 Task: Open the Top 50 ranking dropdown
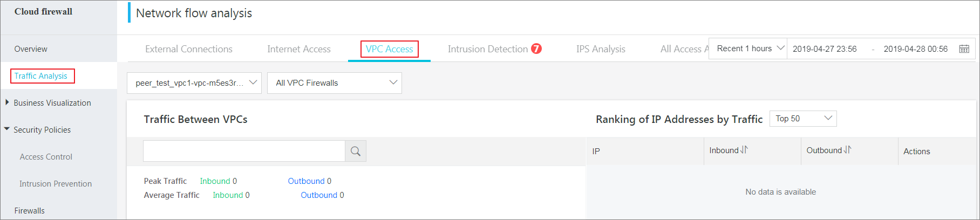(x=803, y=119)
